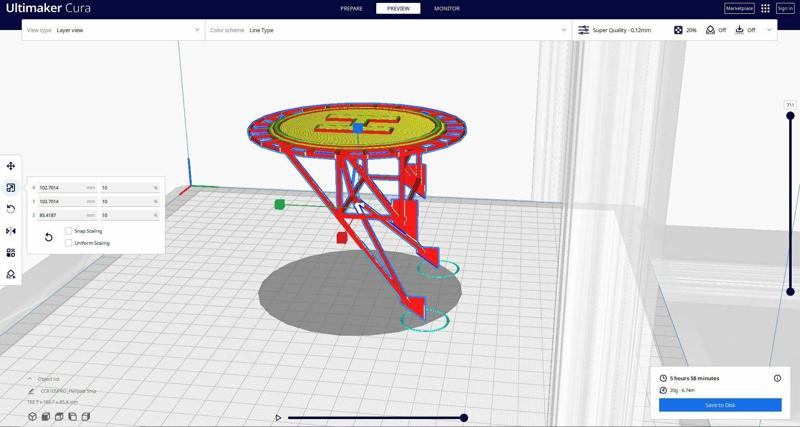Click the pencil rename icon beside the file name
This screenshot has height=427, width=800.
click(x=31, y=391)
